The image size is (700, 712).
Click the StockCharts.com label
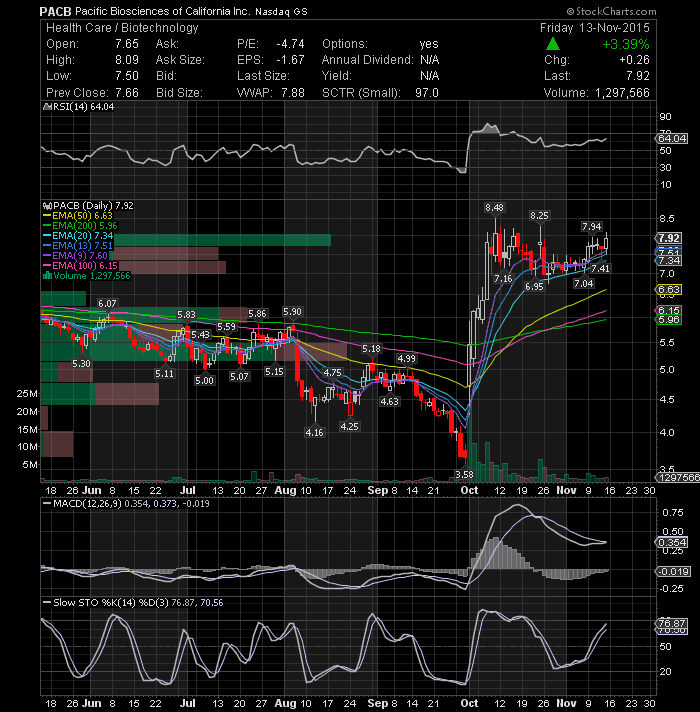(x=611, y=11)
